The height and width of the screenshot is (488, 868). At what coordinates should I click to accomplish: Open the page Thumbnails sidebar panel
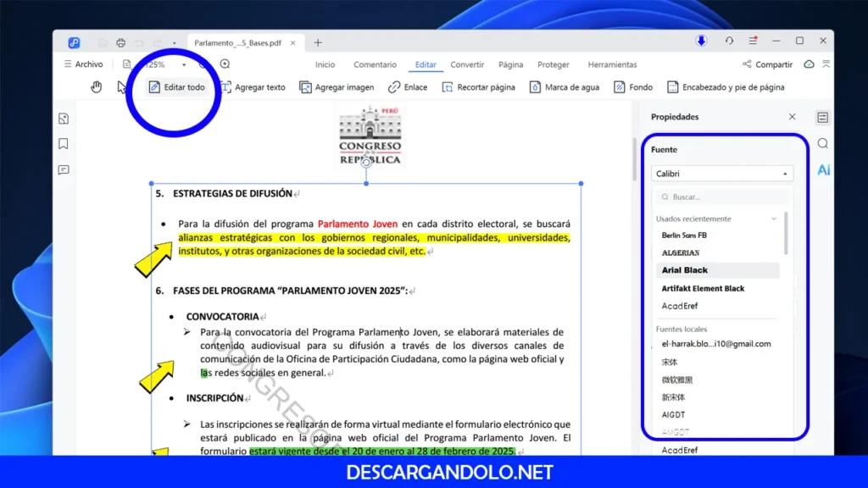click(x=64, y=119)
